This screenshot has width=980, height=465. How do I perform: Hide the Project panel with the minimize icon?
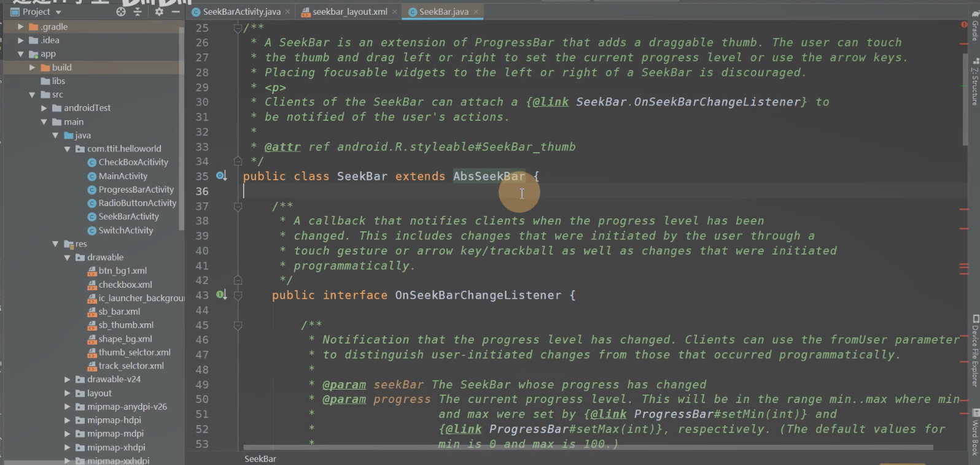tap(176, 12)
